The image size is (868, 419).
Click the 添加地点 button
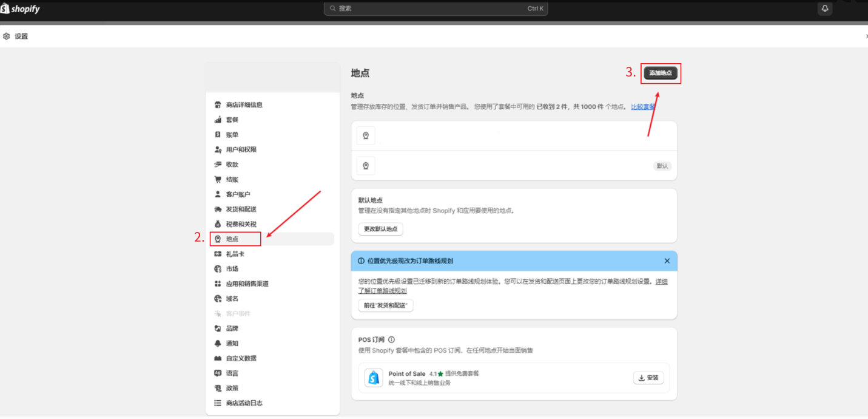pyautogui.click(x=661, y=73)
